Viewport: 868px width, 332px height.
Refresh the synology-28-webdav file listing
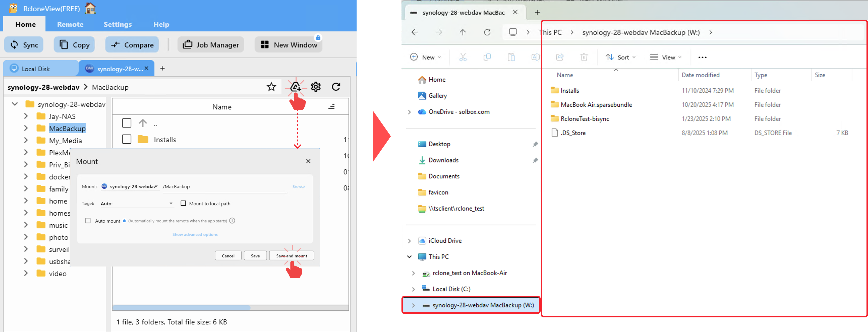[x=336, y=87]
